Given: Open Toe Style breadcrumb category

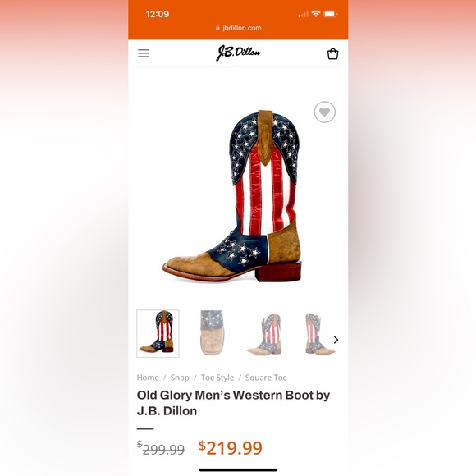Looking at the screenshot, I should pyautogui.click(x=217, y=378).
